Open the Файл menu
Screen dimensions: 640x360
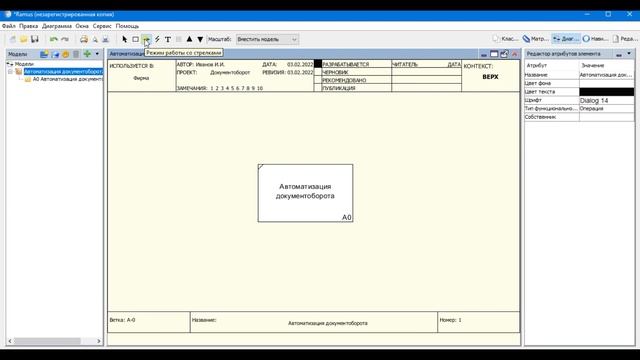[x=9, y=26]
